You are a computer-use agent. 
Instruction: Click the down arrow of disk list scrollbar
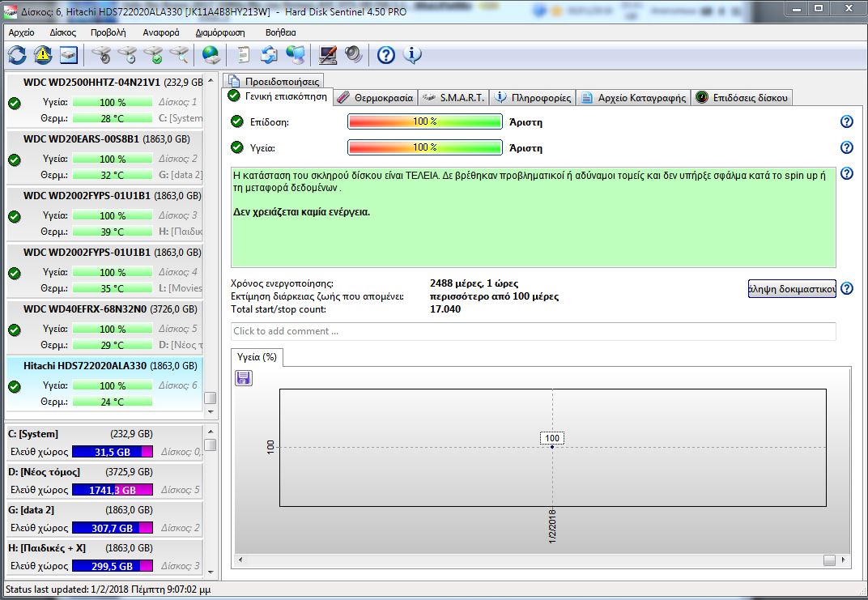click(x=211, y=412)
